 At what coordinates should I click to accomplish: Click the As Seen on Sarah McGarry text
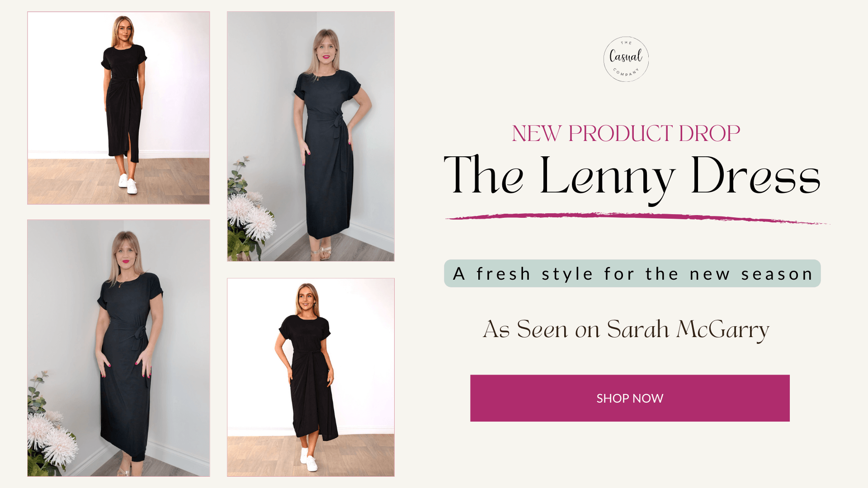(626, 329)
